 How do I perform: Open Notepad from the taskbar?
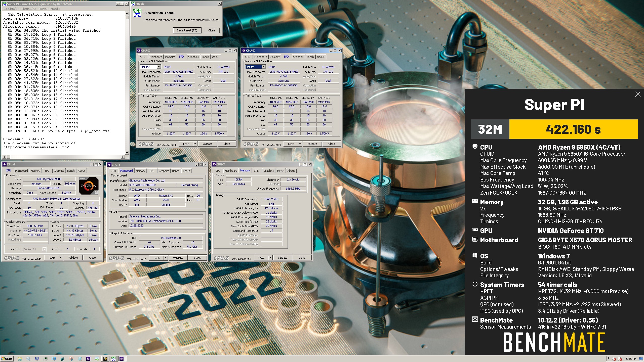80,359
